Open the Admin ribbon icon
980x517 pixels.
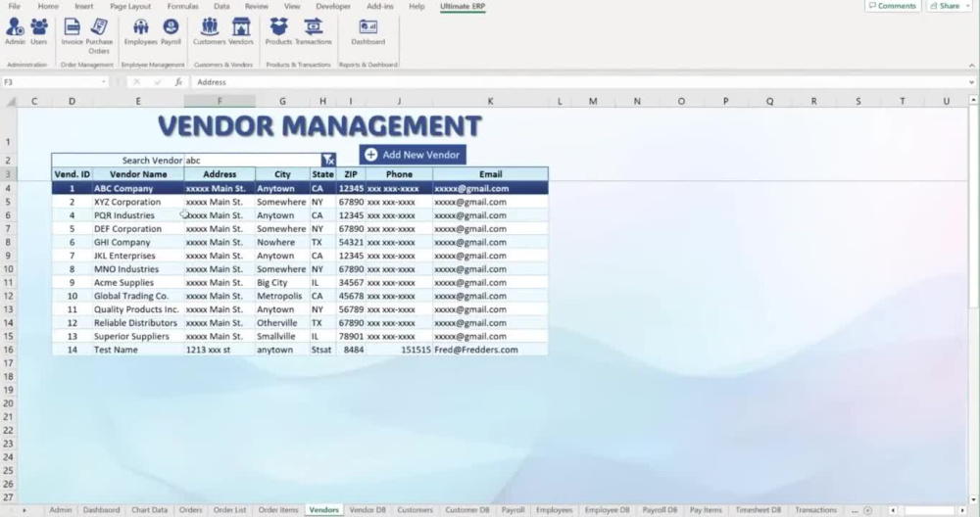click(x=15, y=31)
